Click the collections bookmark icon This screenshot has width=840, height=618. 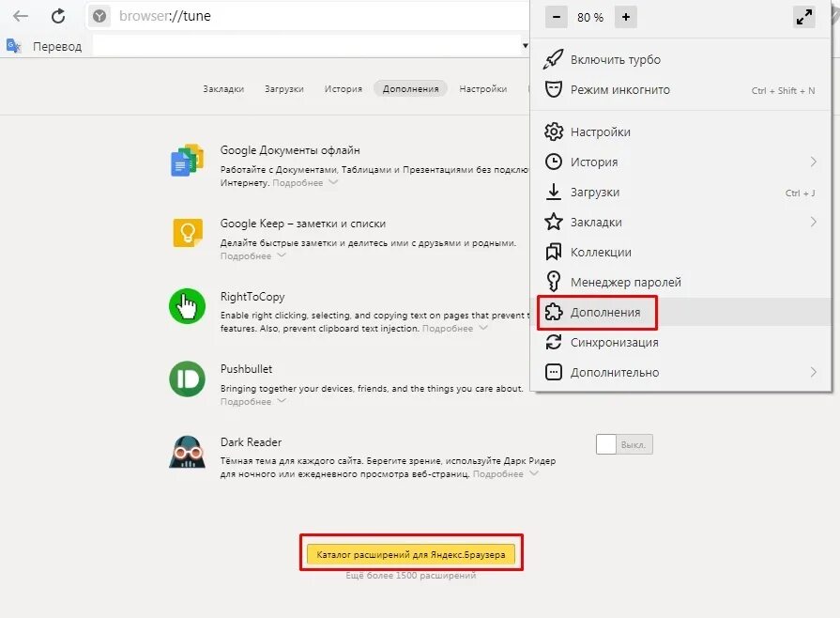point(554,252)
